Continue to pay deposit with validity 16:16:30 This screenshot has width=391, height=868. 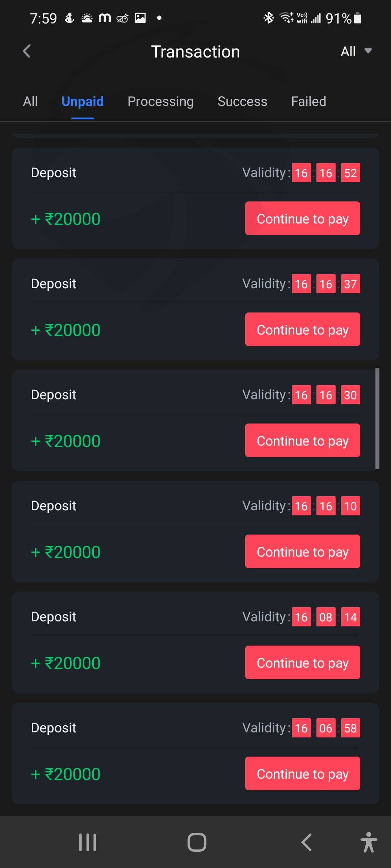(x=302, y=441)
